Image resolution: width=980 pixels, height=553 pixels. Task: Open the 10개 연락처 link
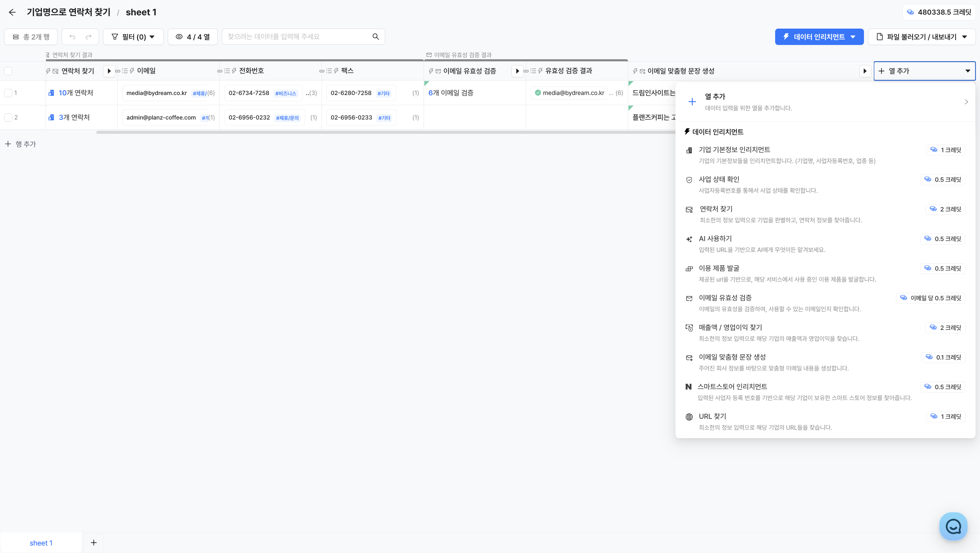point(76,93)
